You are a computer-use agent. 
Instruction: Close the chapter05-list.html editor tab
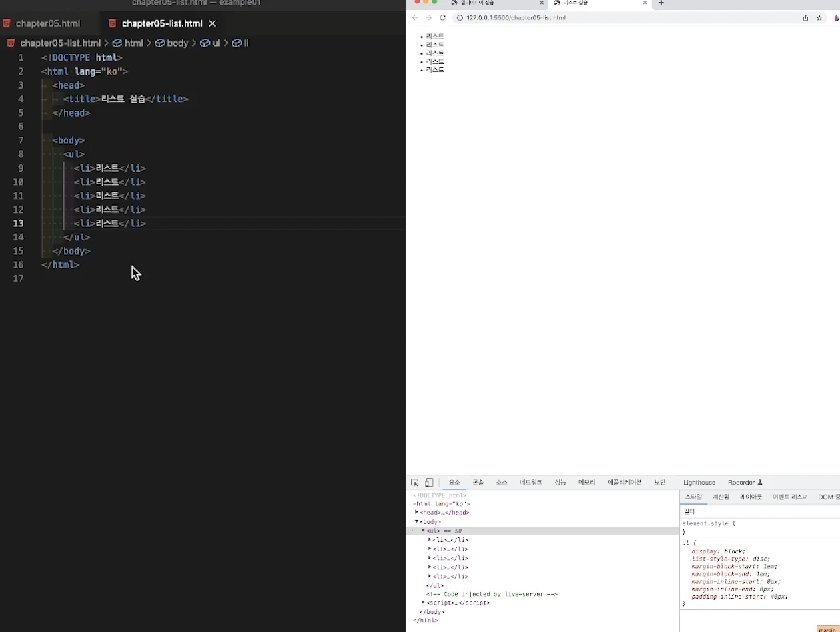212,23
